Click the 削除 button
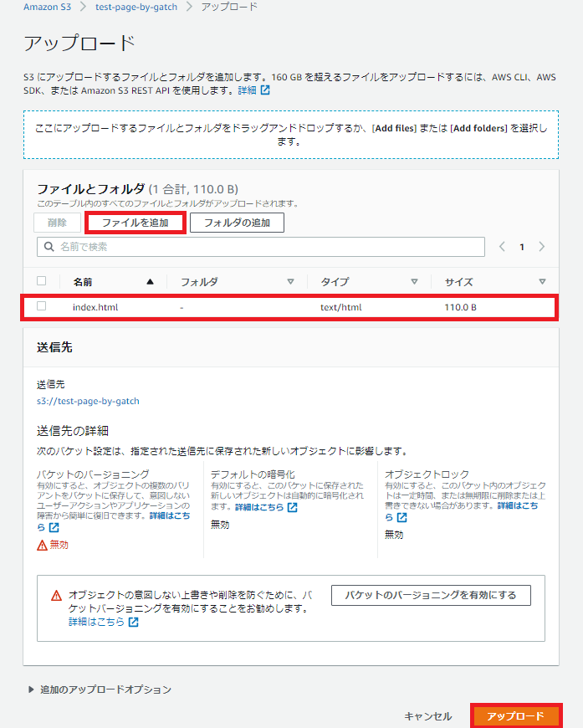Image resolution: width=583 pixels, height=728 pixels. tap(57, 223)
